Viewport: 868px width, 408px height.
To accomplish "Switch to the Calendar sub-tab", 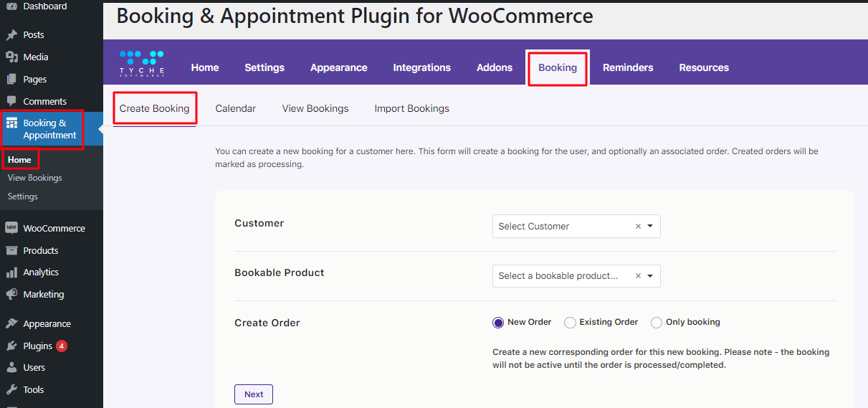I will 236,109.
